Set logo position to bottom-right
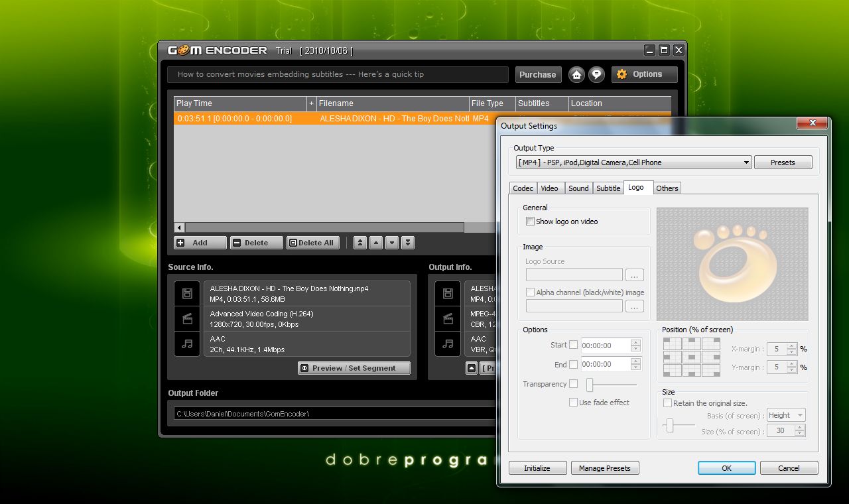849x504 pixels. (711, 370)
